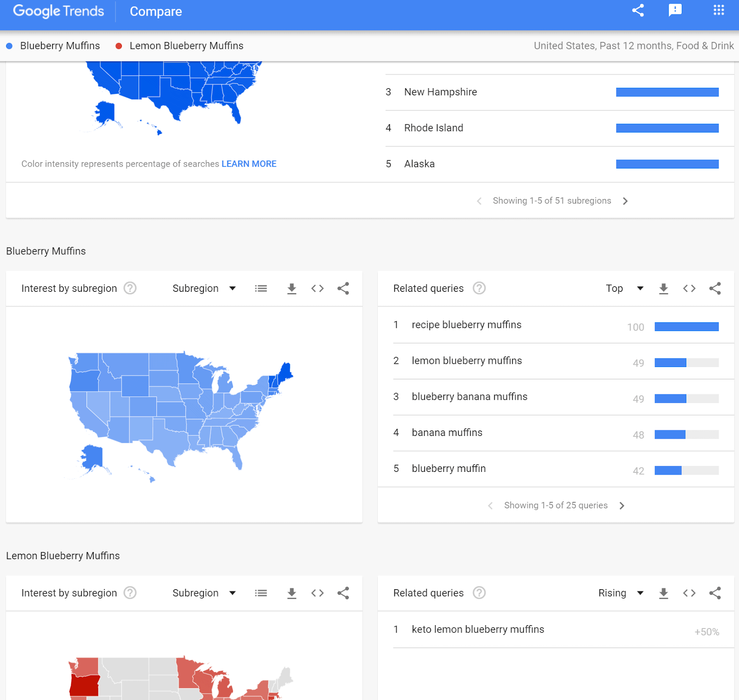Show next page of subregions

pyautogui.click(x=626, y=201)
